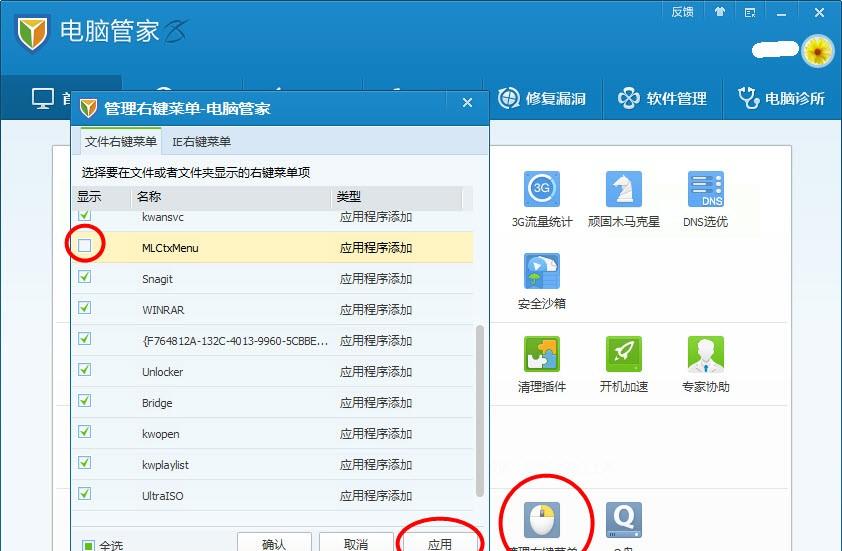The image size is (842, 551).
Task: Select the Unlocker row name
Action: tap(163, 372)
